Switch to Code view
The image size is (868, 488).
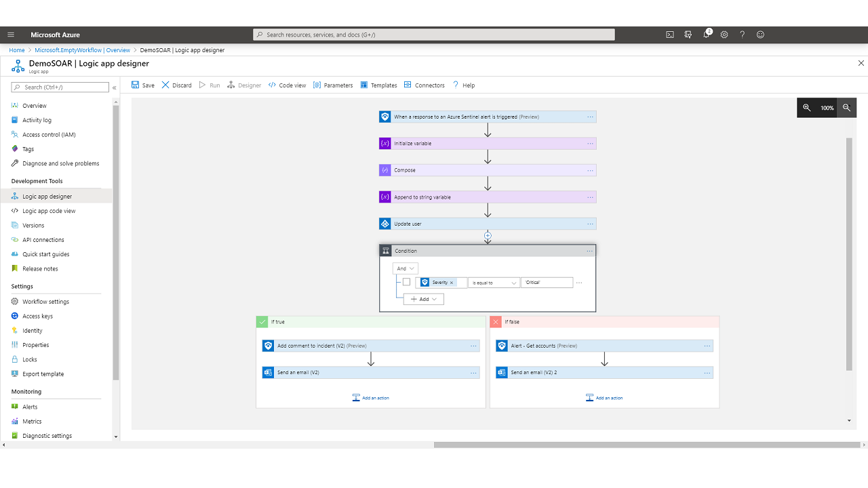(x=287, y=85)
